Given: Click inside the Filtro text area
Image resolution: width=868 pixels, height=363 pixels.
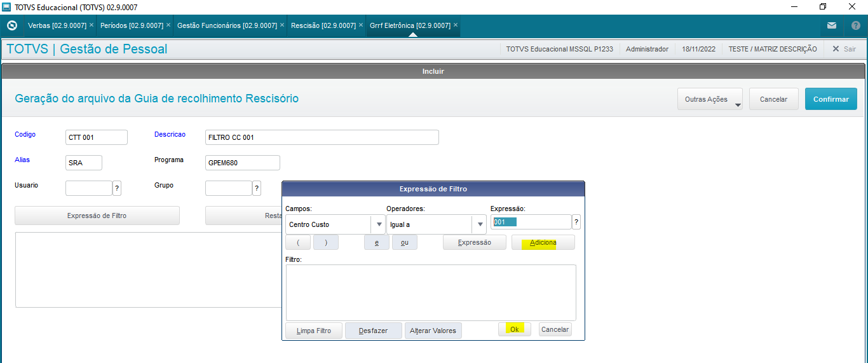Looking at the screenshot, I should [431, 292].
